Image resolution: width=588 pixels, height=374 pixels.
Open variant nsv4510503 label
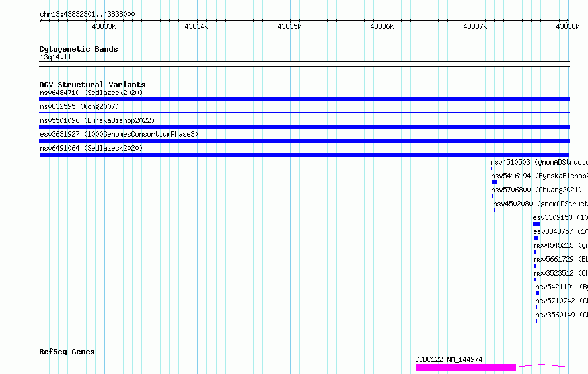click(539, 162)
